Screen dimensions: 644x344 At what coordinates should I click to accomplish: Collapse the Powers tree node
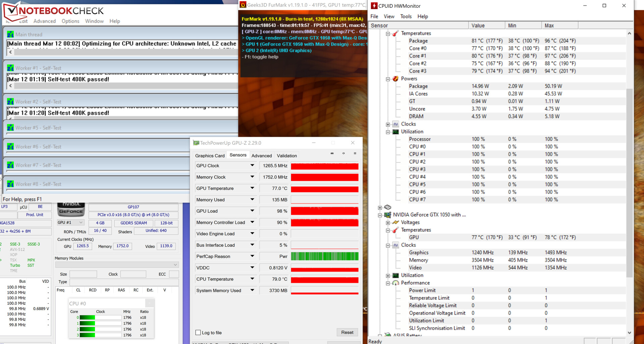388,79
